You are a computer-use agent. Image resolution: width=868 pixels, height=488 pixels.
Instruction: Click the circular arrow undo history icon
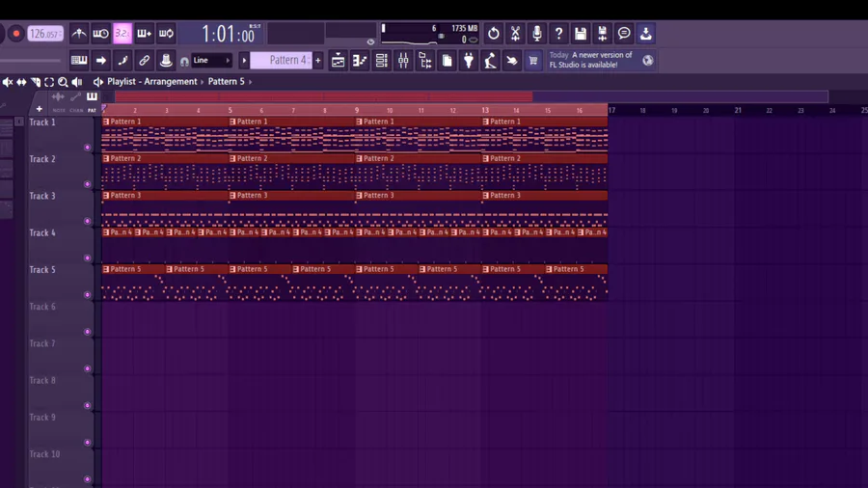[493, 34]
